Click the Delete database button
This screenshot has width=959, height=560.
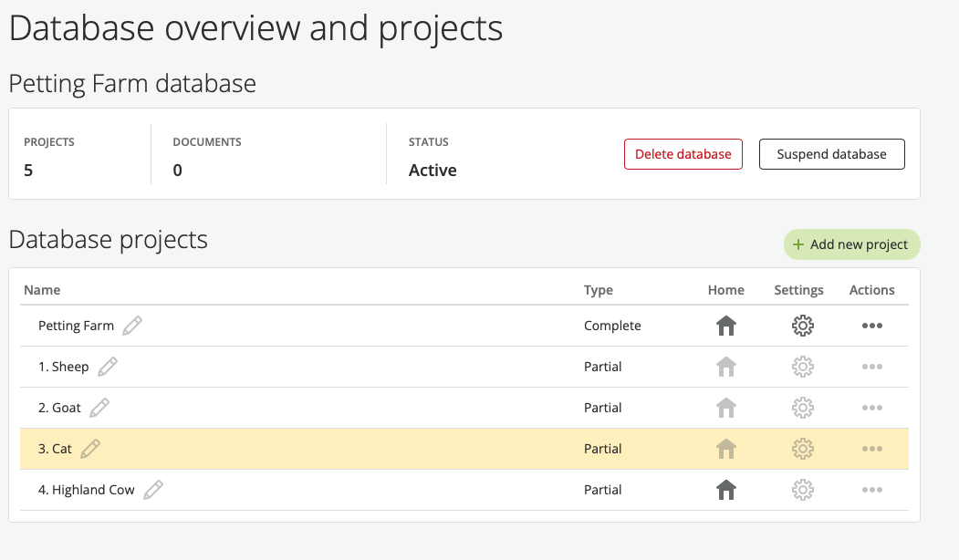click(x=683, y=154)
